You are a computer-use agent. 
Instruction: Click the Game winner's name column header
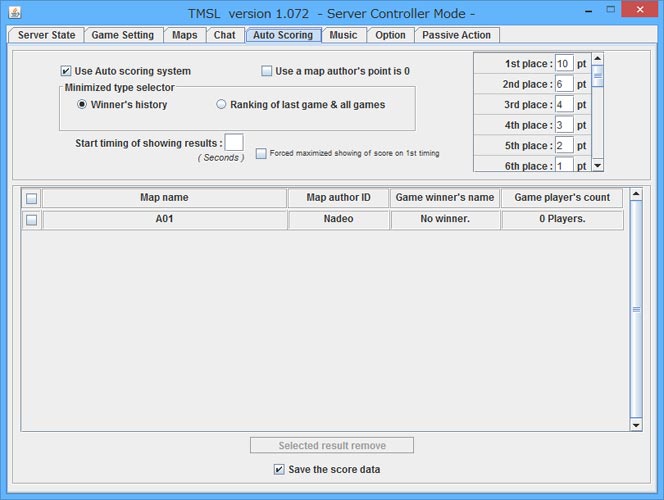pyautogui.click(x=445, y=198)
